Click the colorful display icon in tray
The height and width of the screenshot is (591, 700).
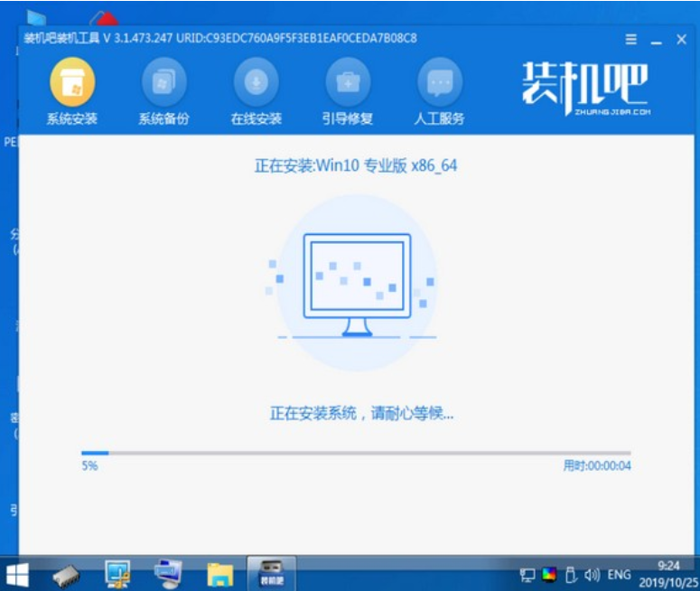pyautogui.click(x=549, y=574)
